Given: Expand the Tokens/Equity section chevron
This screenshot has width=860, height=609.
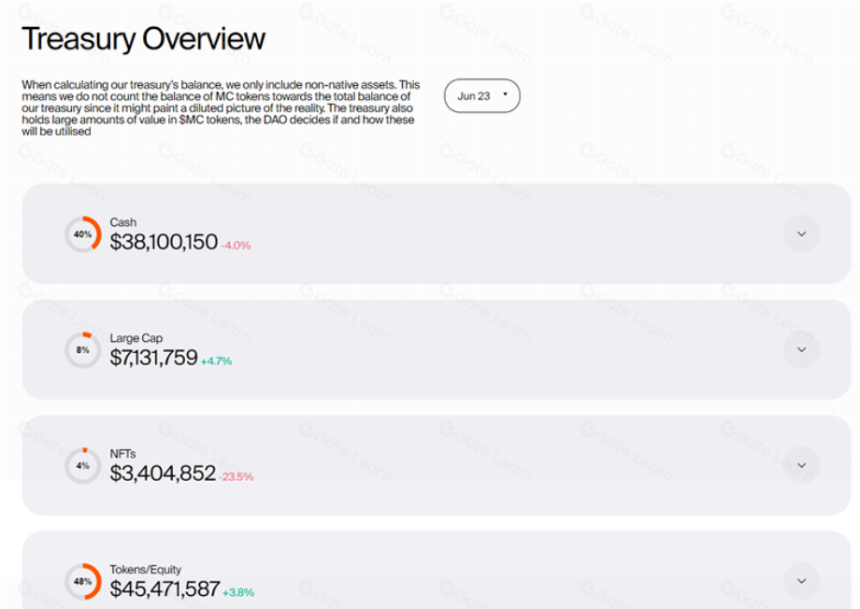Looking at the screenshot, I should coord(801,582).
